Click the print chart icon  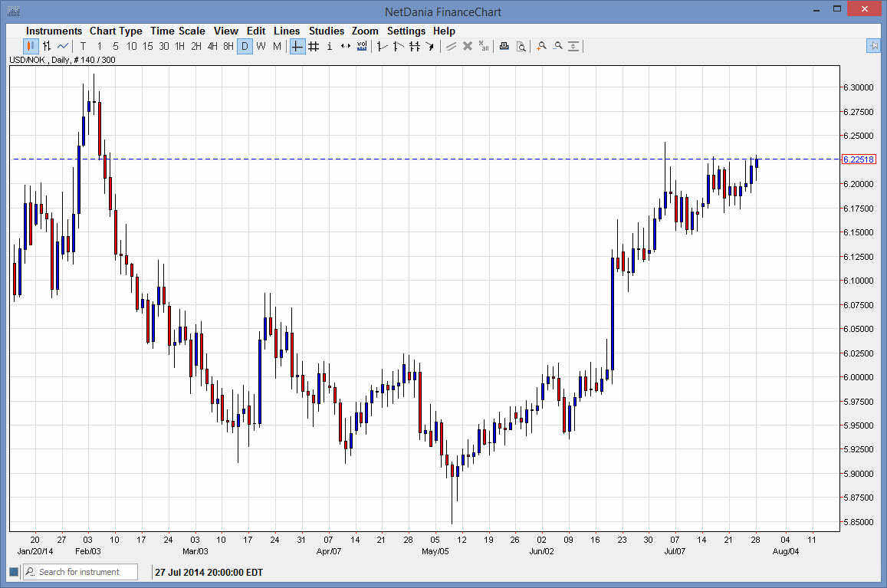504,46
